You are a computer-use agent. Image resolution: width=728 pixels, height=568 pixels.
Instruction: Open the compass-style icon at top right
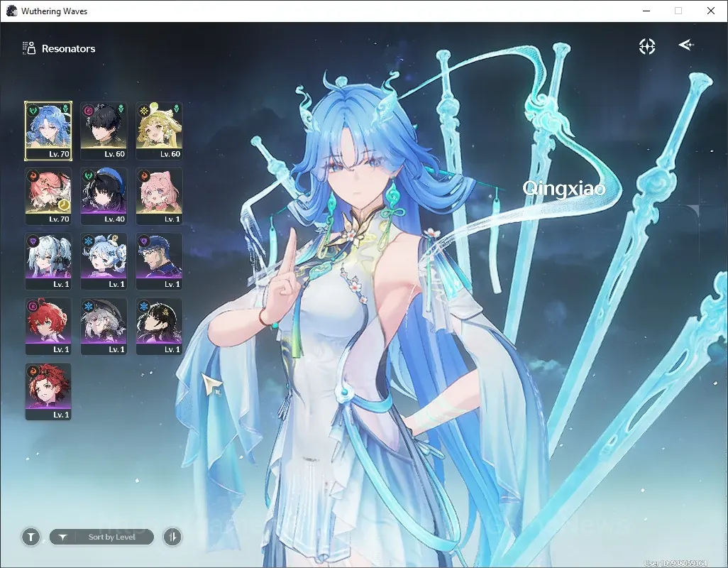pyautogui.click(x=646, y=46)
